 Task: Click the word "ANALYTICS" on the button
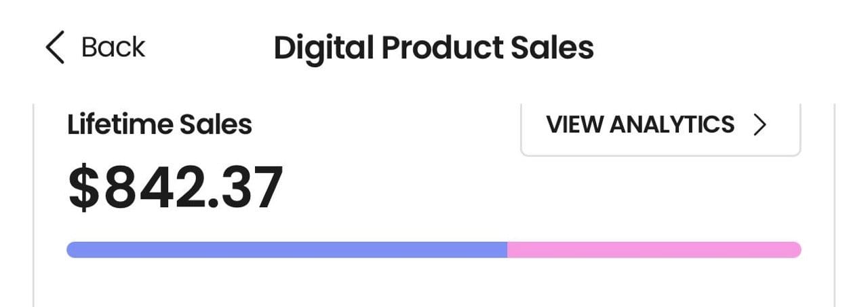(x=671, y=125)
